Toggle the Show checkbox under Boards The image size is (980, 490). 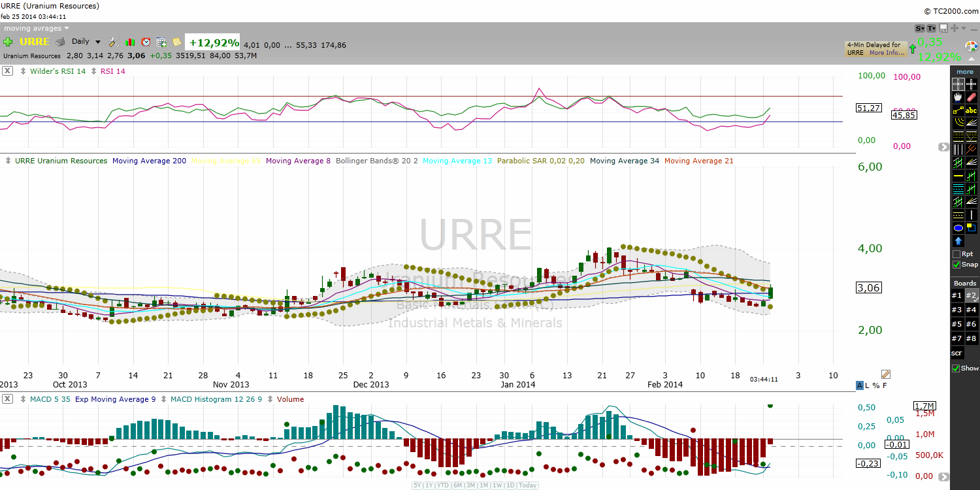[x=956, y=368]
